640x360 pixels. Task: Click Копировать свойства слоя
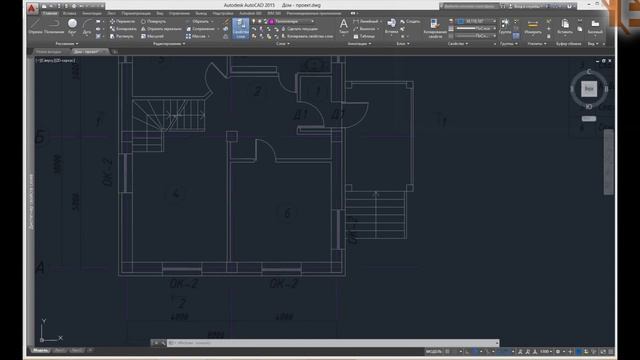pyautogui.click(x=307, y=36)
